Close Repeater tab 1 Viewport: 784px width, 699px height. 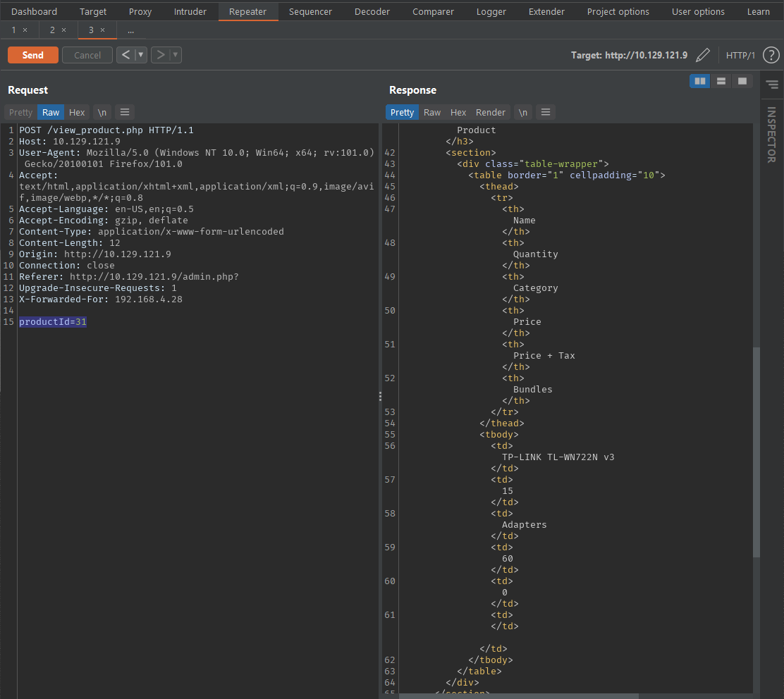(x=25, y=30)
